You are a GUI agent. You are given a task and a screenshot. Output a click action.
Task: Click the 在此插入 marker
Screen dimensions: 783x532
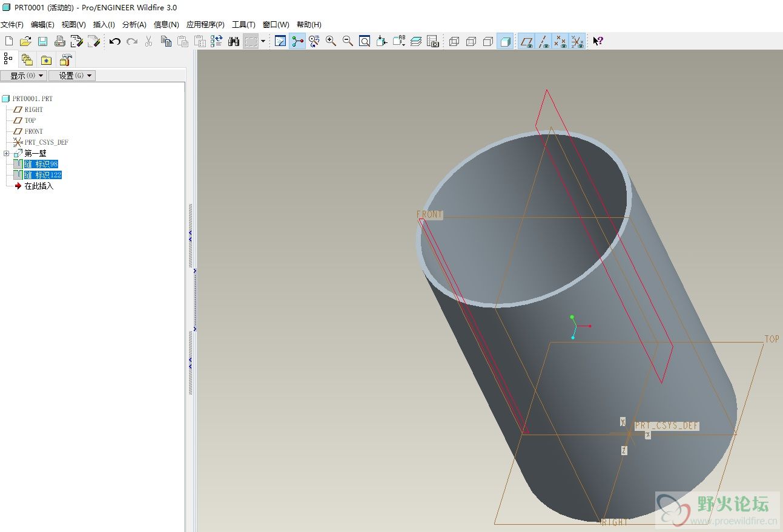(x=39, y=186)
